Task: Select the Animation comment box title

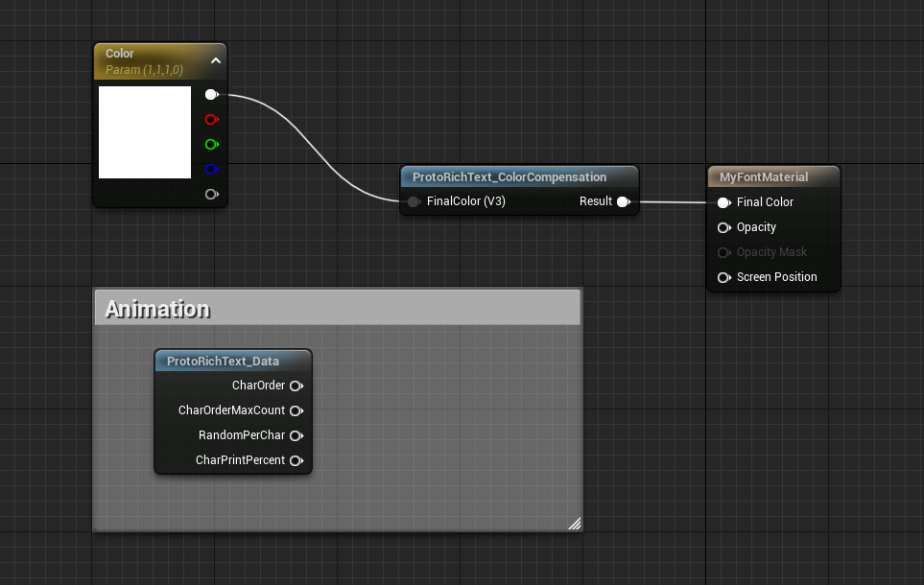Action: click(157, 309)
